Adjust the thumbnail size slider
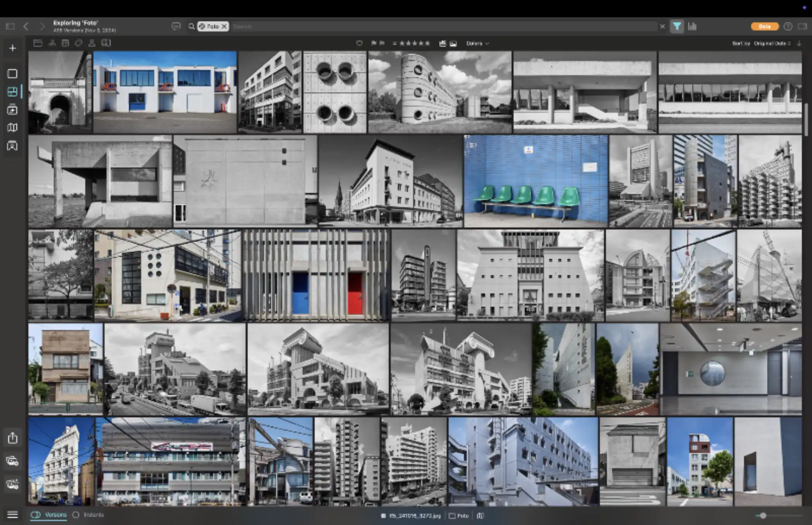Viewport: 812px width, 525px height. (763, 515)
